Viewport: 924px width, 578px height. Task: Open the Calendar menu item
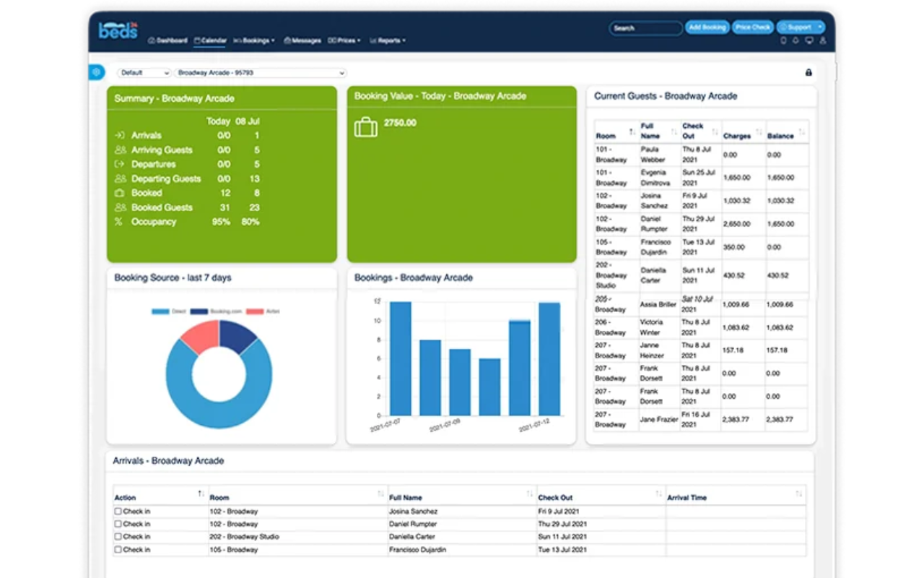[210, 40]
